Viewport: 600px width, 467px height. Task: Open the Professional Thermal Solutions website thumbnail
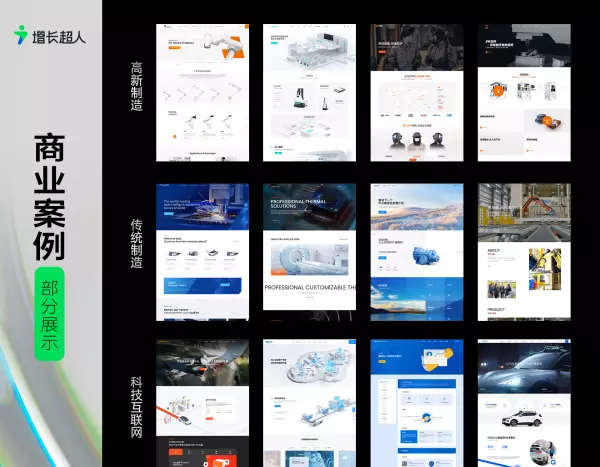pyautogui.click(x=309, y=252)
